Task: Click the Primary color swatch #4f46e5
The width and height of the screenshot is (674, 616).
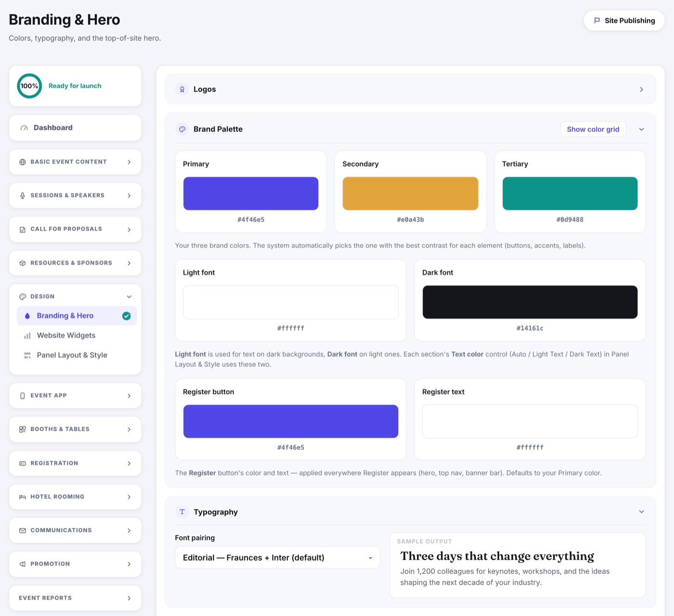Action: point(251,193)
